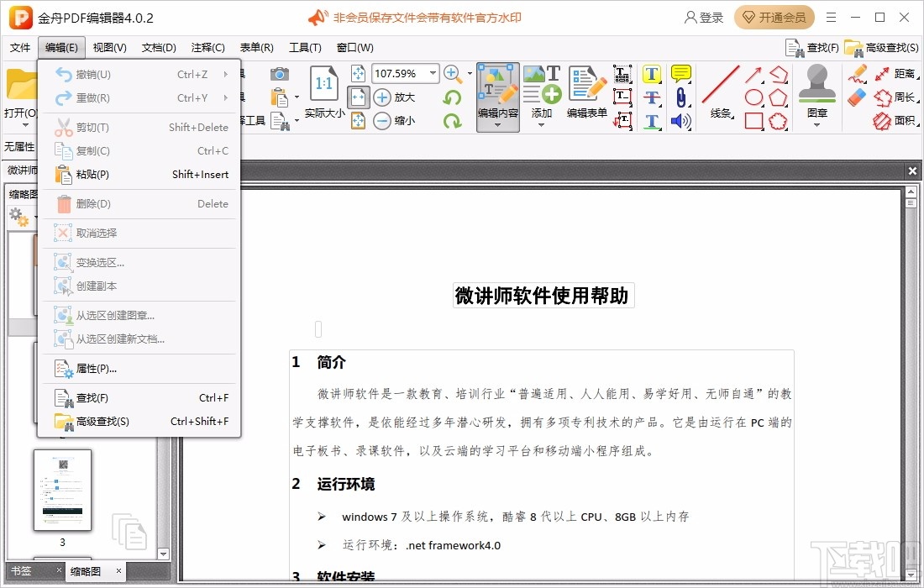Open the zoom percentage dropdown
The height and width of the screenshot is (588, 924).
431,73
